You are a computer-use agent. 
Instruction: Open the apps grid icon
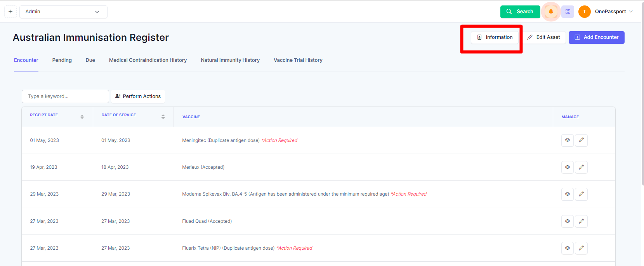tap(568, 12)
